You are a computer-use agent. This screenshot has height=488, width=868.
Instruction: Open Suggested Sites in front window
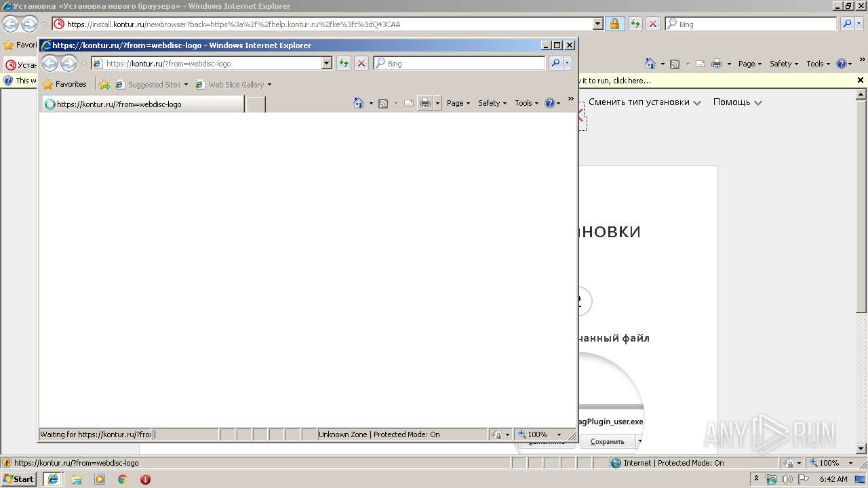click(152, 85)
